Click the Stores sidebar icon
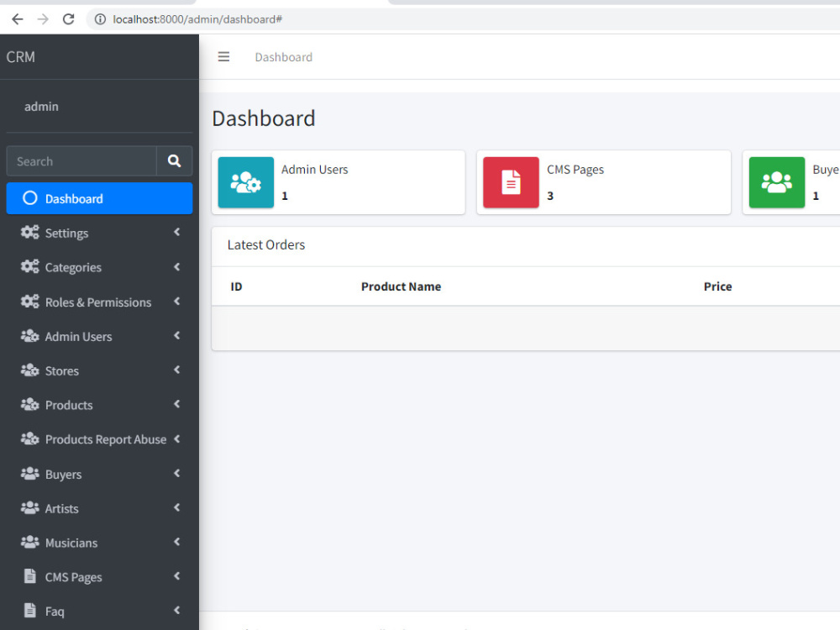The width and height of the screenshot is (840, 630). tap(30, 370)
